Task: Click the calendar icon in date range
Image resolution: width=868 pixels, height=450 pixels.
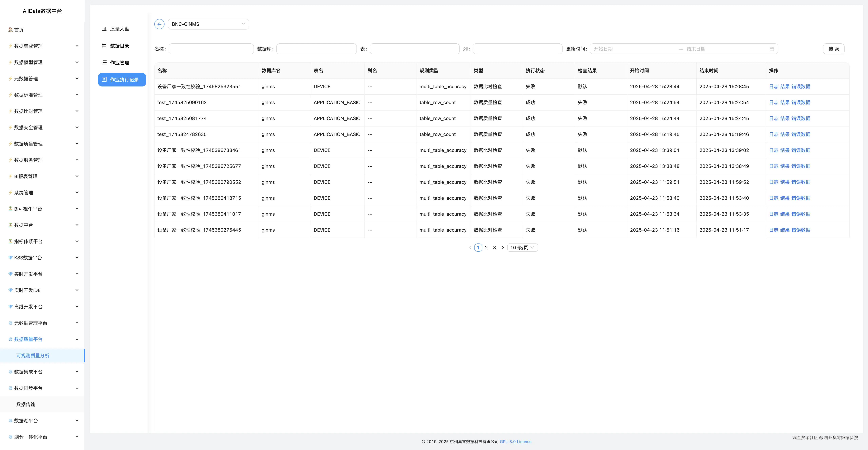Action: tap(772, 49)
